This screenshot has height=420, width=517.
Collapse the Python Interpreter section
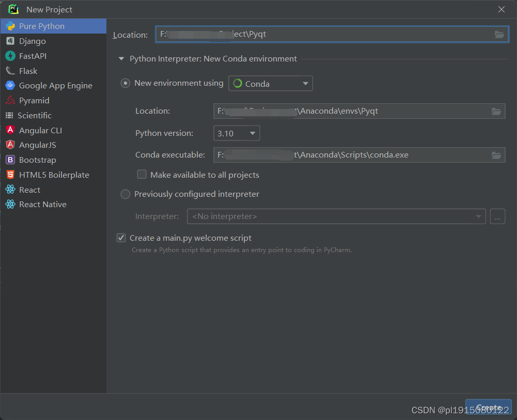pyautogui.click(x=121, y=59)
